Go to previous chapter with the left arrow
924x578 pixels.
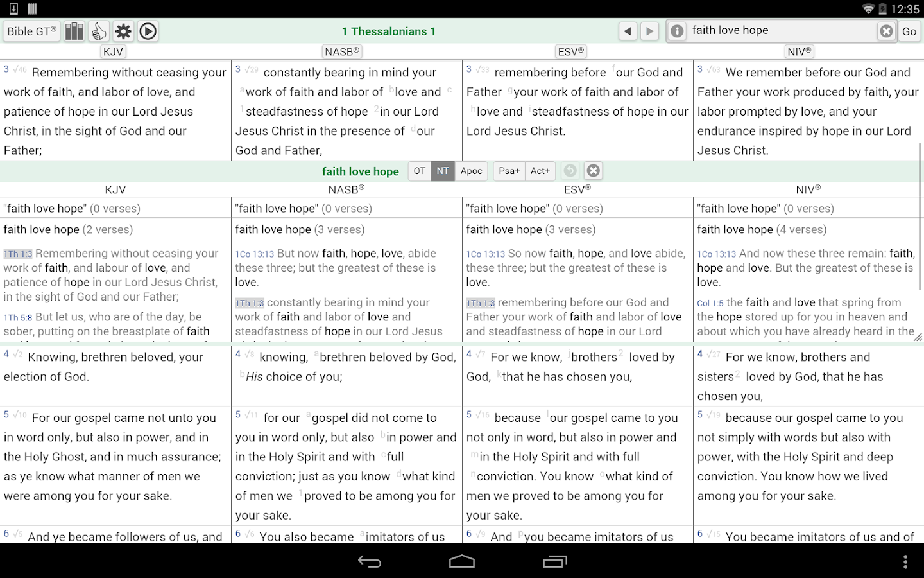click(x=628, y=30)
